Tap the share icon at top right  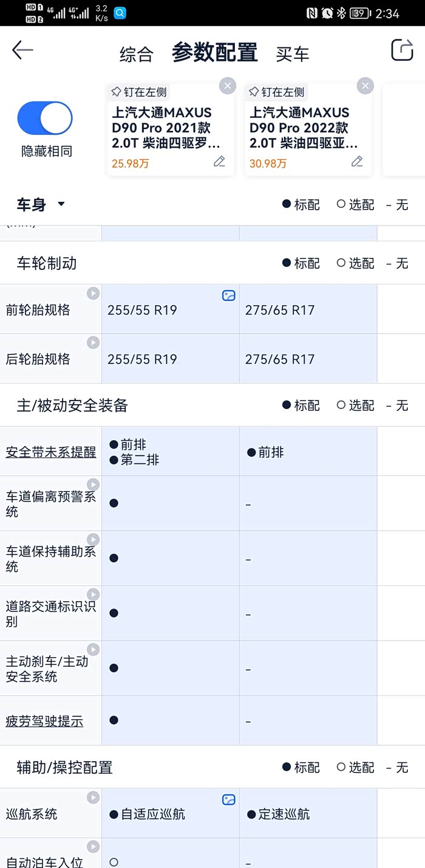click(x=402, y=50)
